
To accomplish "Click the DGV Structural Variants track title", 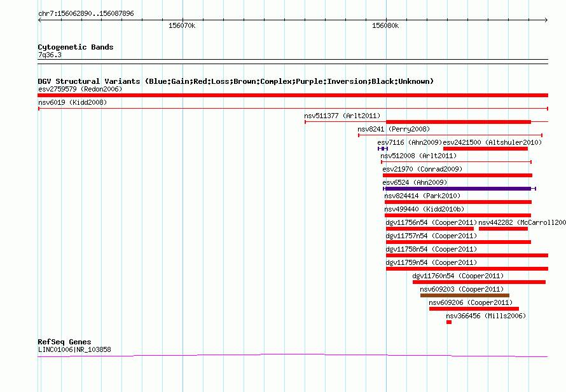I will (235, 81).
